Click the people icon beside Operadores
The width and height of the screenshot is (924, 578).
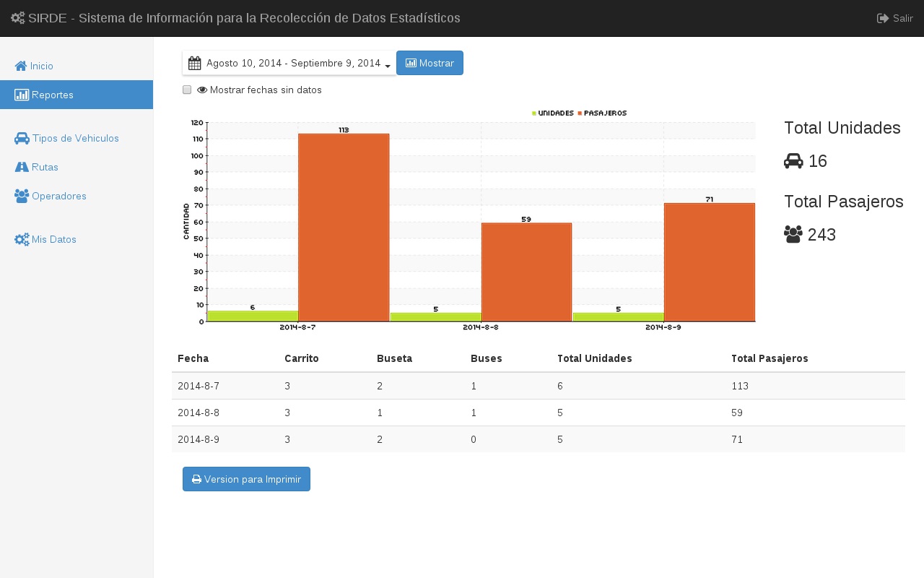pyautogui.click(x=22, y=196)
